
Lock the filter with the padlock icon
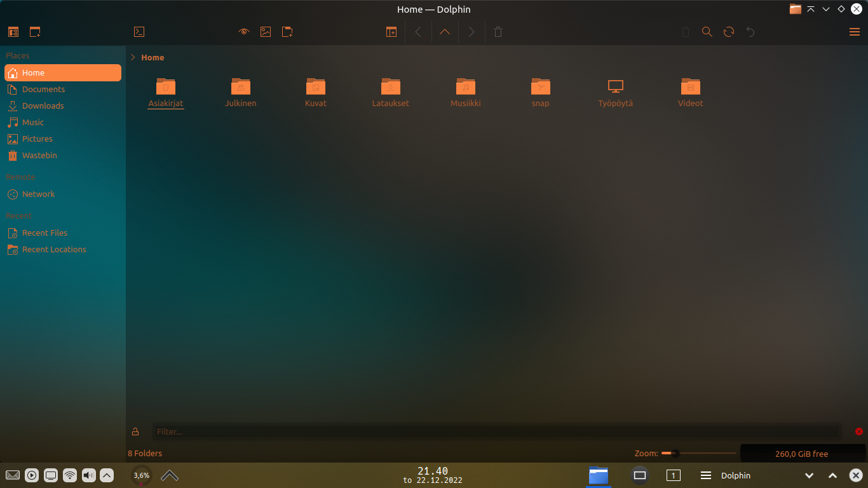click(x=135, y=431)
